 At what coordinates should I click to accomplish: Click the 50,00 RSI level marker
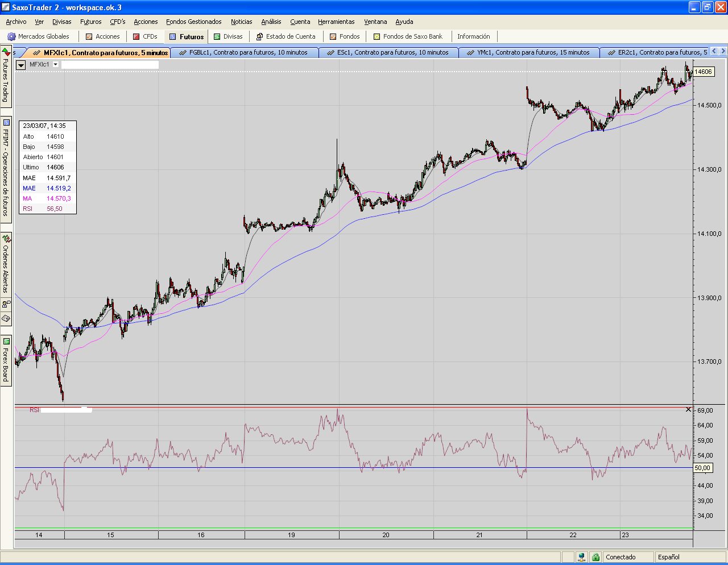tap(702, 468)
